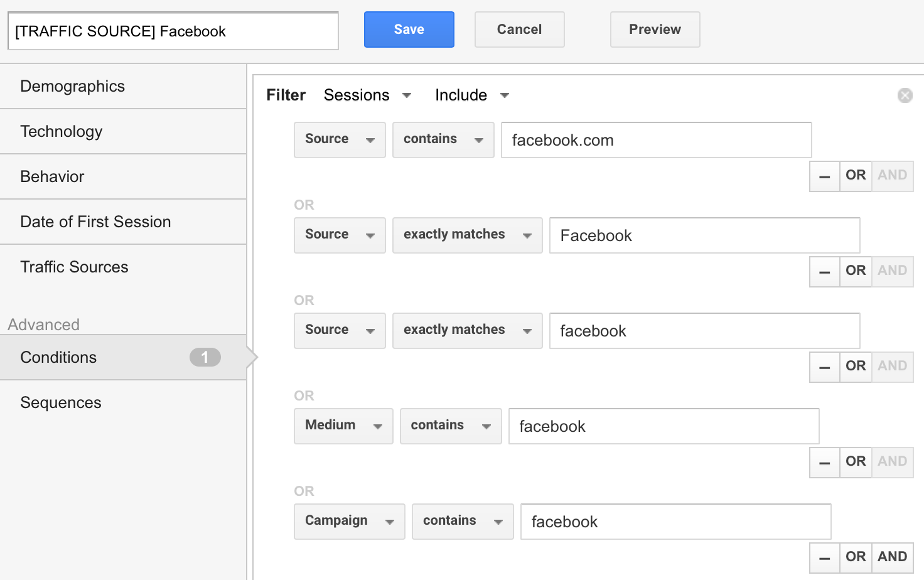
Task: Open exactly matches dropdown for capitalized Facebook
Action: click(x=468, y=235)
